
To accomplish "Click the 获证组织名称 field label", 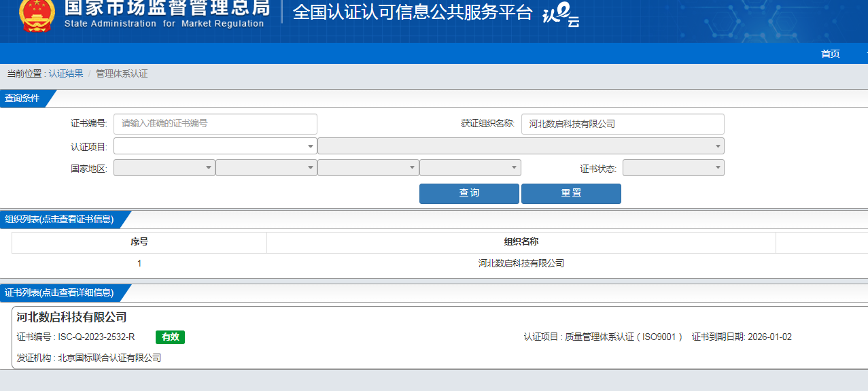I will point(488,124).
